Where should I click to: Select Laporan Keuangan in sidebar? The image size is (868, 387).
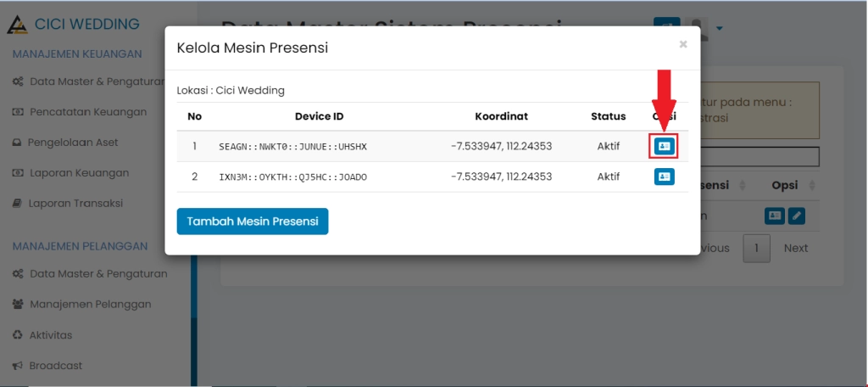(x=78, y=173)
